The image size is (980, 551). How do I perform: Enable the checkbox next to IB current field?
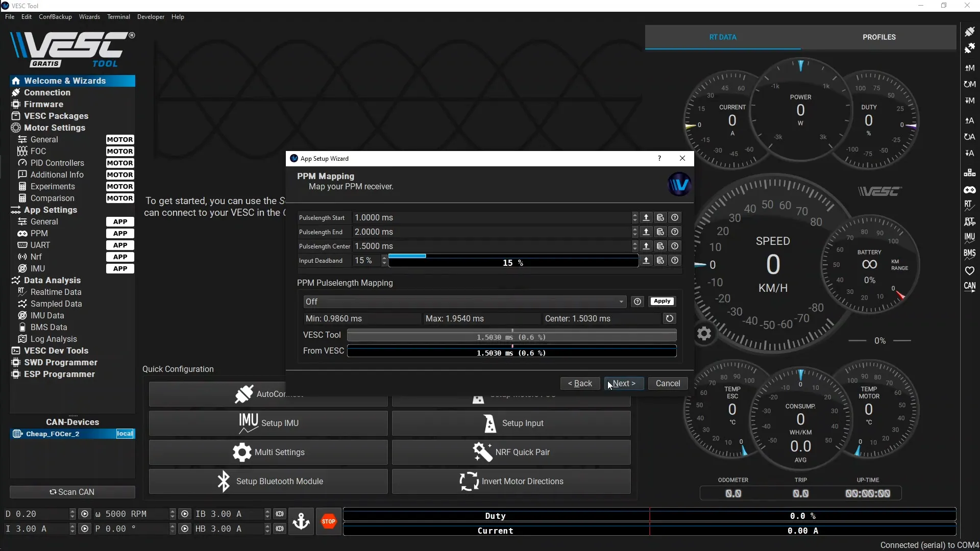280,514
